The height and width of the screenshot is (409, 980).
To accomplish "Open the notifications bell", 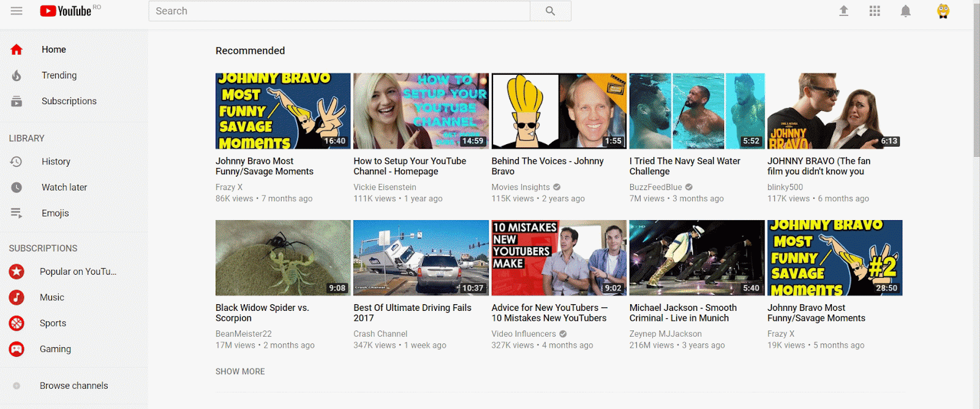I will coord(905,11).
